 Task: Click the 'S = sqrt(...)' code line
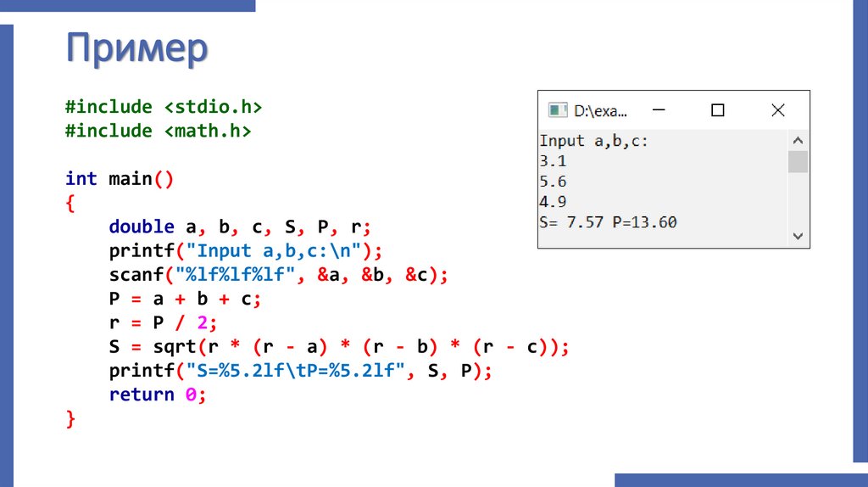pos(339,347)
